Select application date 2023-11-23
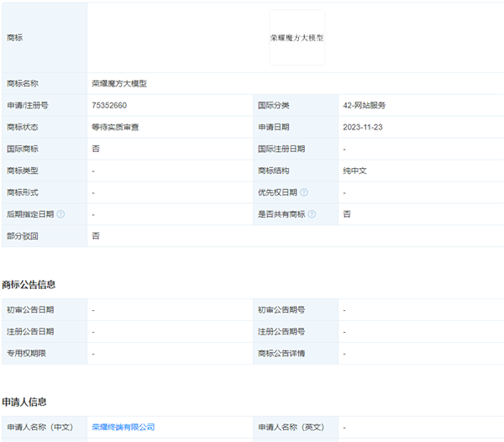This screenshot has height=442, width=504. [x=363, y=127]
